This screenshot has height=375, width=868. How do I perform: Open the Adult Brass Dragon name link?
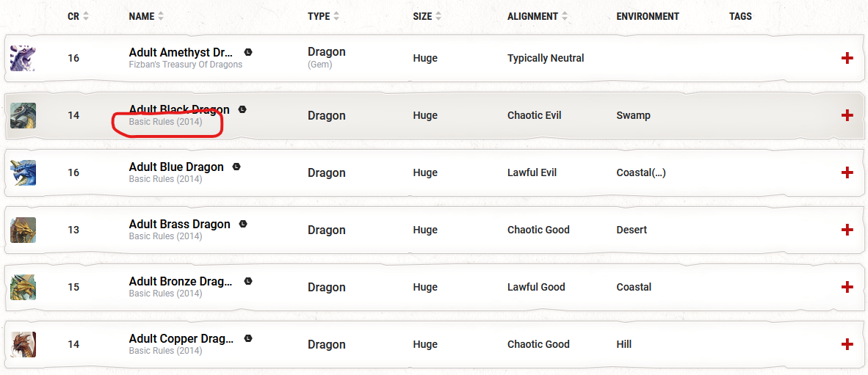(179, 224)
